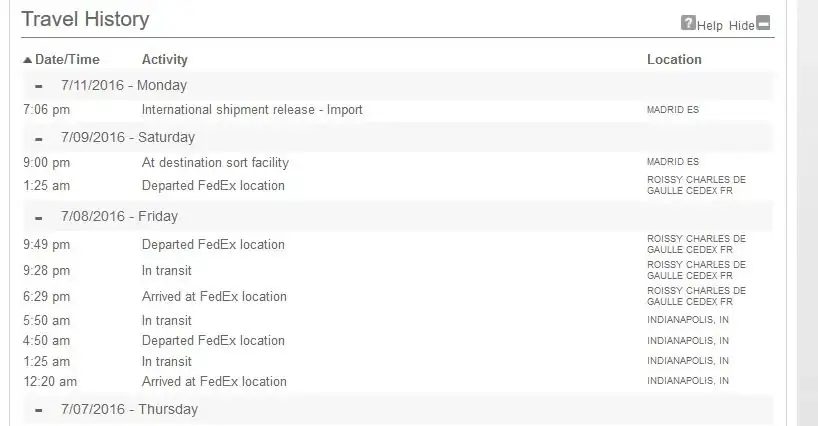The height and width of the screenshot is (426, 818).
Task: Collapse the 7/11/2016 Monday group
Action: coord(39,87)
